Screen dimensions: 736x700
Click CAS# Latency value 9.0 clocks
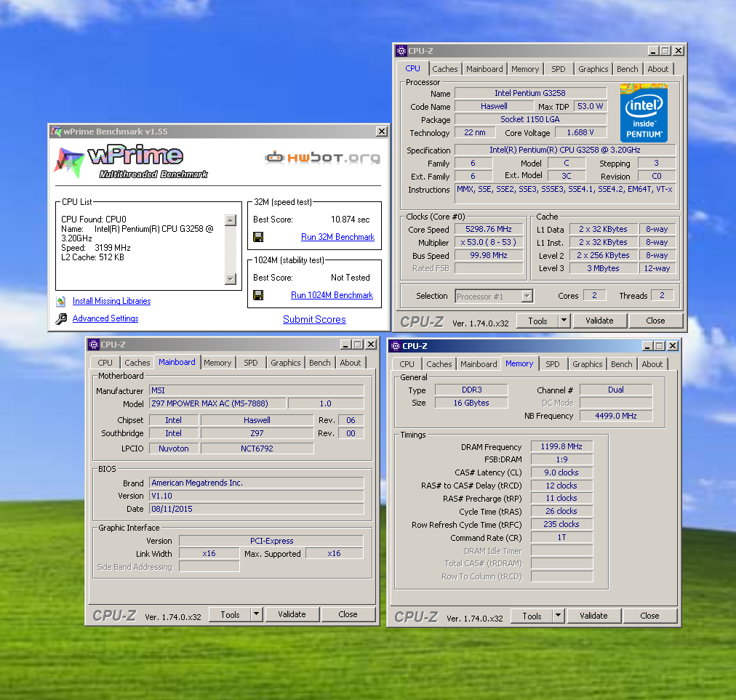click(561, 473)
